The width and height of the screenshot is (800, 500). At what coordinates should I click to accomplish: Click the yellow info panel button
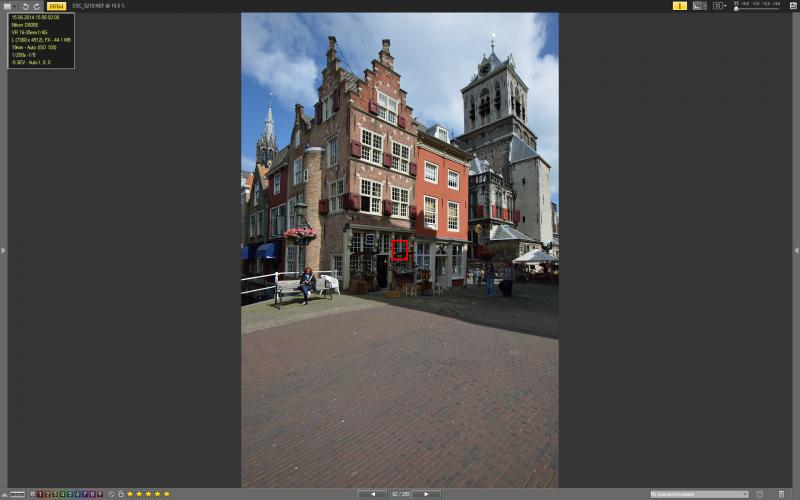tap(680, 6)
